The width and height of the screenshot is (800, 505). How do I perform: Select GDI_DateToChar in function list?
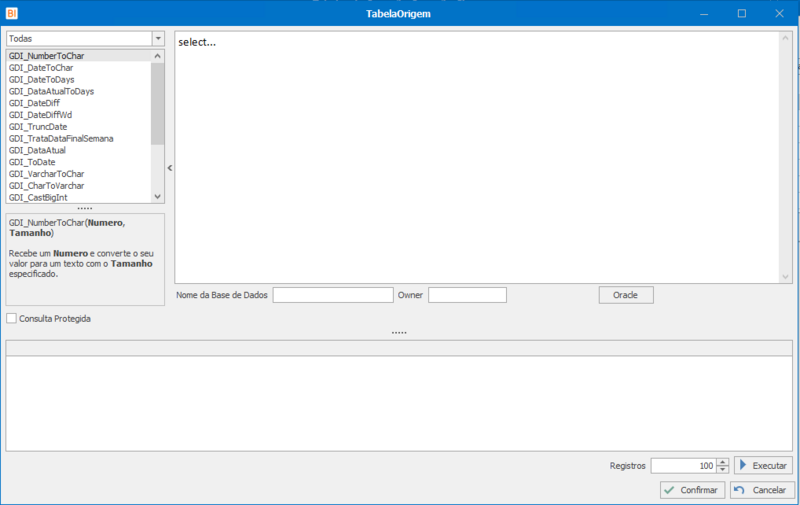[80, 68]
